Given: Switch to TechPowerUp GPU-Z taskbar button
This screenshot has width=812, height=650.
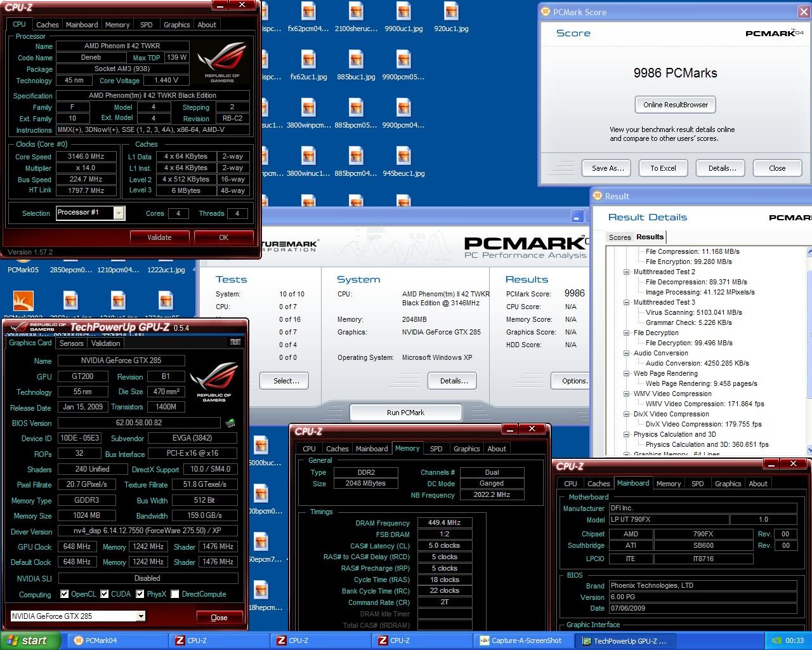Looking at the screenshot, I should tap(625, 640).
